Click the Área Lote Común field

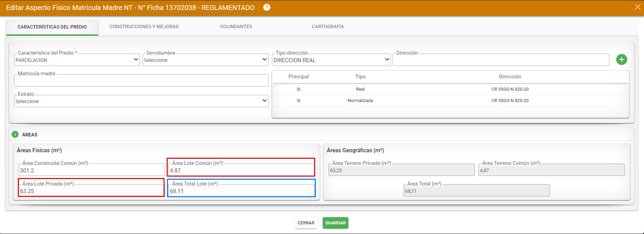pos(241,170)
